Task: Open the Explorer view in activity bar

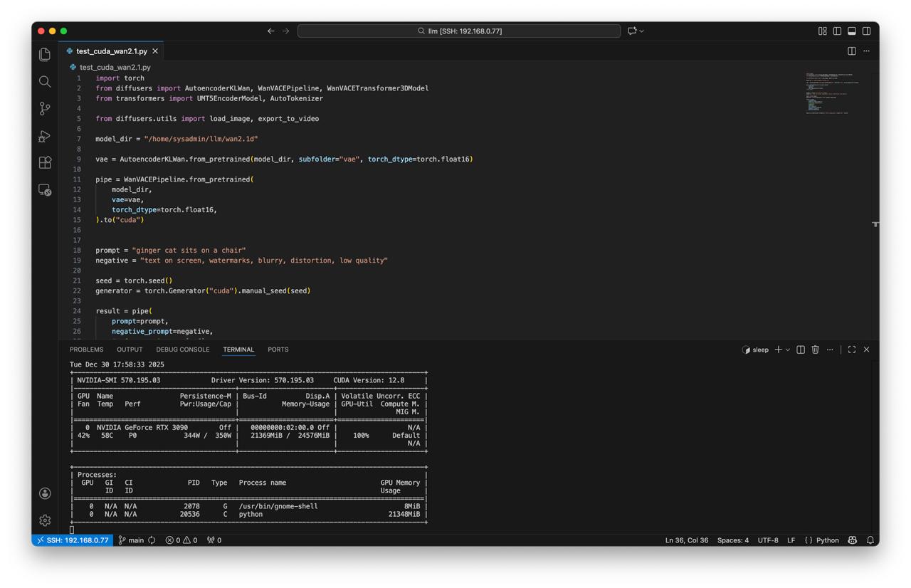Action: (x=45, y=55)
